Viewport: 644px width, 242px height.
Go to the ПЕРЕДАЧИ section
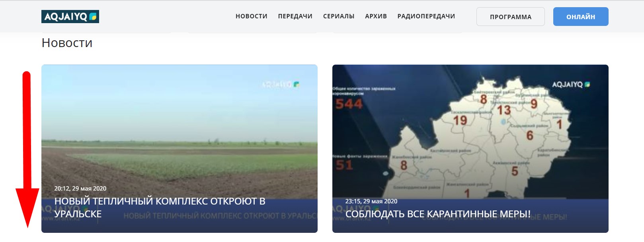pyautogui.click(x=295, y=16)
